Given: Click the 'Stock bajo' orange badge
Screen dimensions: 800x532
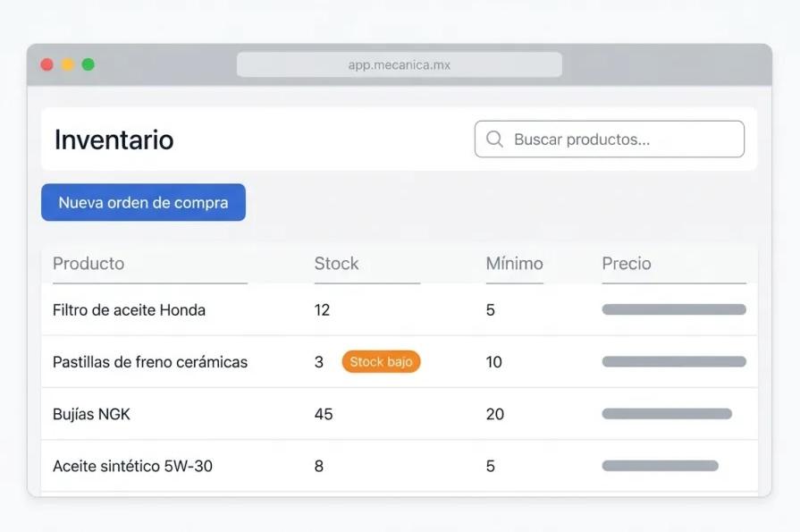Looking at the screenshot, I should coord(381,362).
